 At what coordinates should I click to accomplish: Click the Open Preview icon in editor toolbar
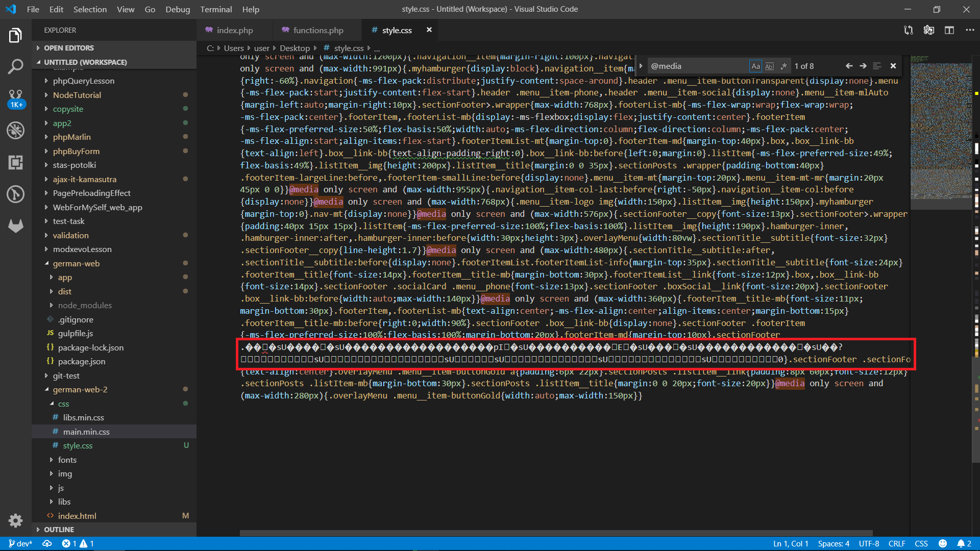click(x=928, y=30)
